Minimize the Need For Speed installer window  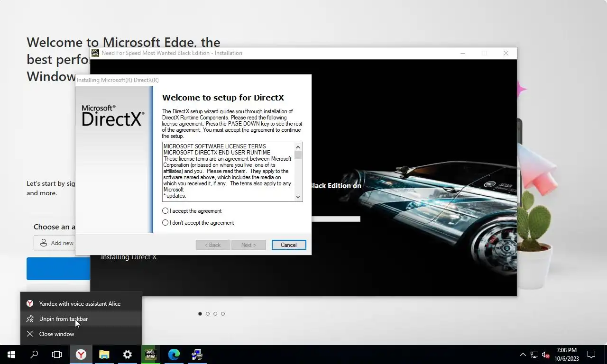point(462,53)
